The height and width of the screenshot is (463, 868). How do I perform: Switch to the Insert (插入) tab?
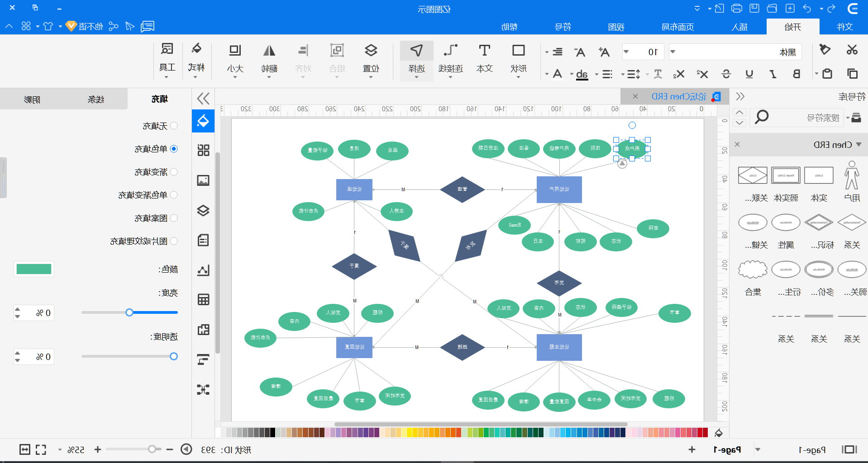739,27
